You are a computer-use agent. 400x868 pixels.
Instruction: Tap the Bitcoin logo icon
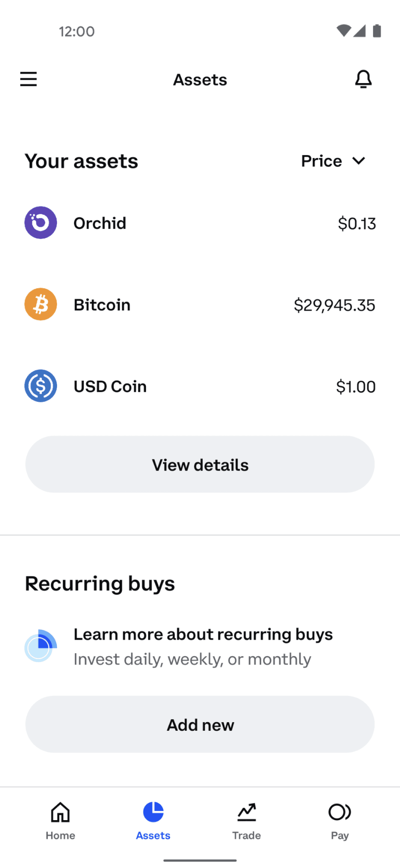[41, 304]
